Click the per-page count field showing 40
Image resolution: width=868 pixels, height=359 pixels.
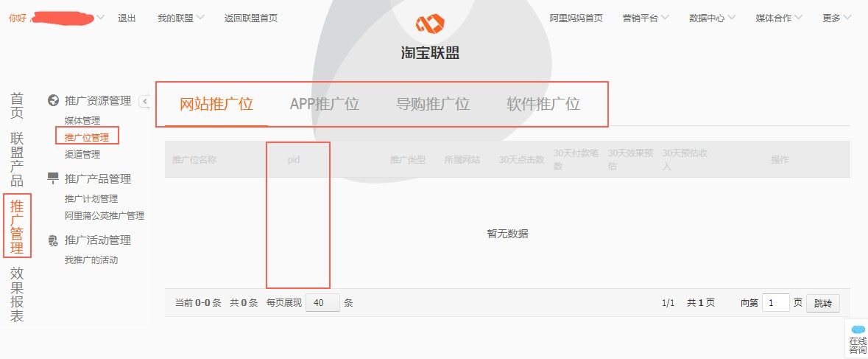click(x=322, y=303)
